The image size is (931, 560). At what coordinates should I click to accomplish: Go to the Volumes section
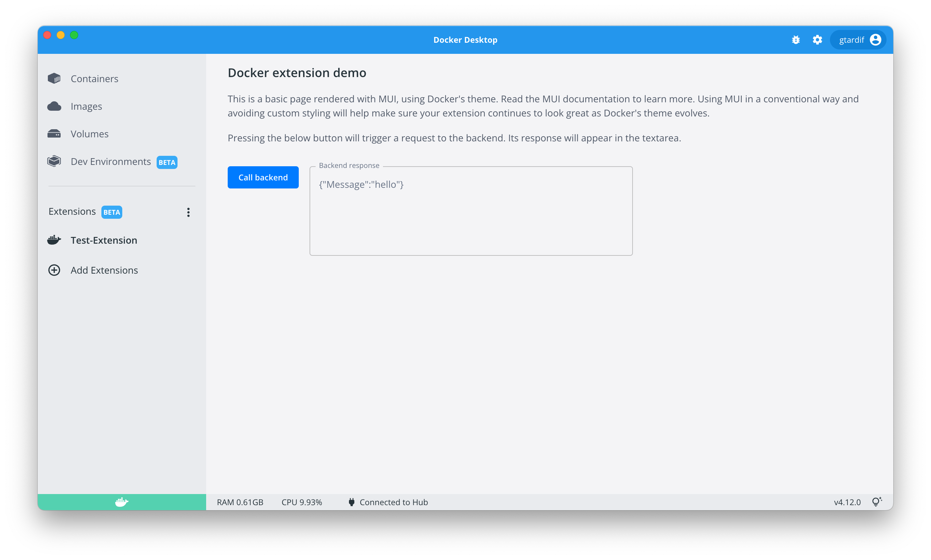click(90, 134)
